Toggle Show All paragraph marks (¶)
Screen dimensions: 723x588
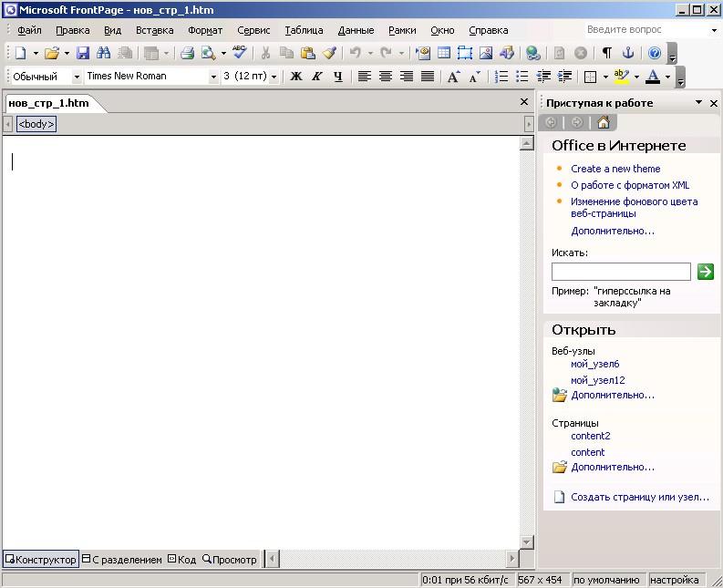click(x=607, y=53)
